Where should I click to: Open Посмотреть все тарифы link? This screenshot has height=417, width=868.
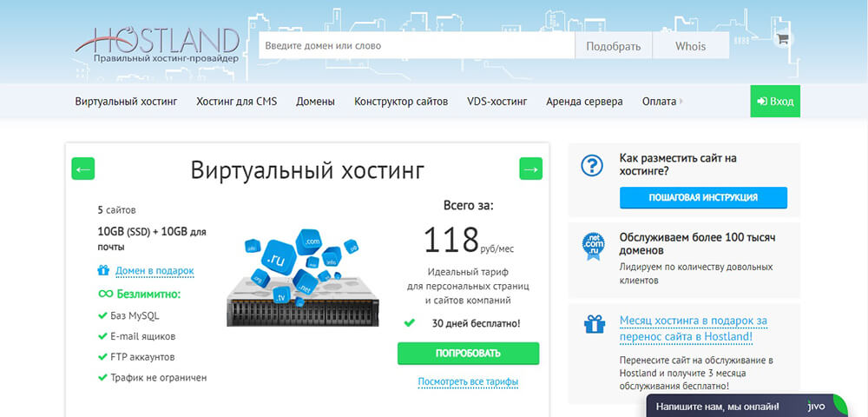tap(468, 382)
